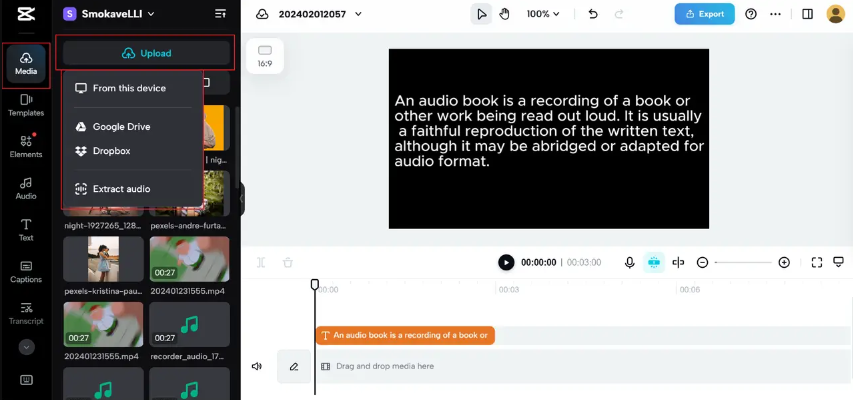
Task: Select second 202401231555.mp4 thumbnail in lower row
Action: [103, 325]
